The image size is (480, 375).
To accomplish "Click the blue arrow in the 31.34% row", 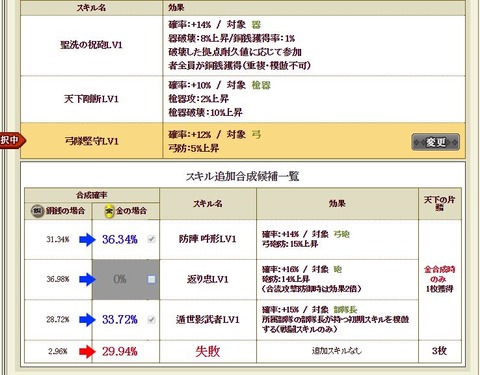I will [87, 239].
